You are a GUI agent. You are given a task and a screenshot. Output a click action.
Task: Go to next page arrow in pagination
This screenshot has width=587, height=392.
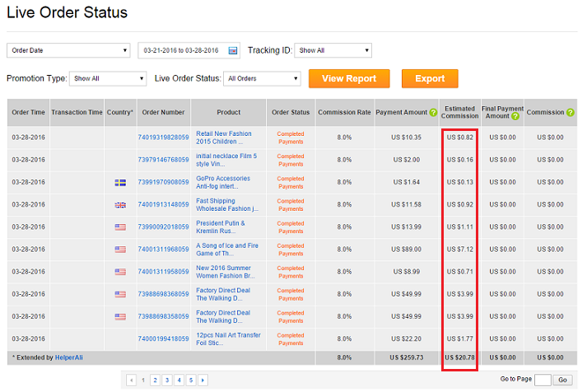tap(203, 380)
